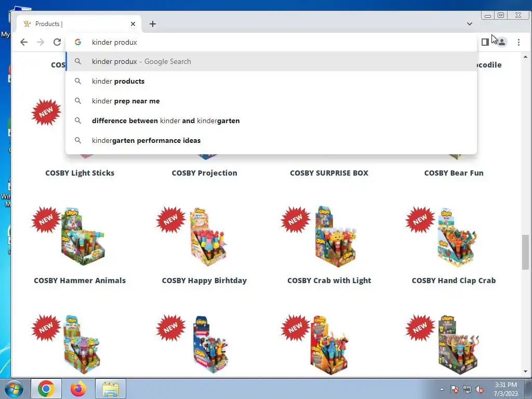This screenshot has height=399, width=532.
Task: Select the Products tab
Action: point(79,24)
